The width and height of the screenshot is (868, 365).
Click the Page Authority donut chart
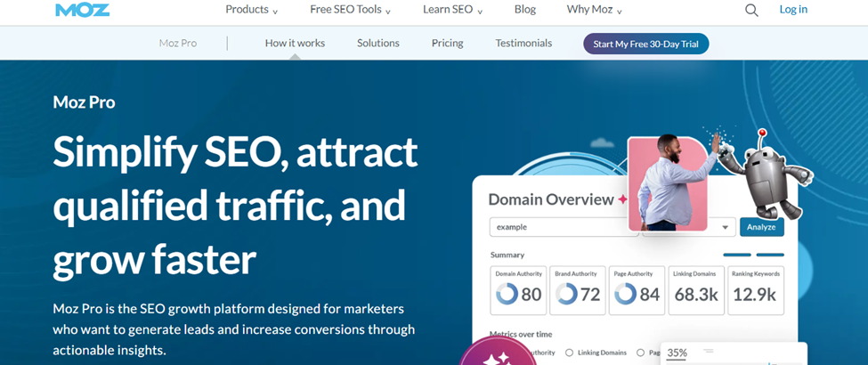click(626, 294)
